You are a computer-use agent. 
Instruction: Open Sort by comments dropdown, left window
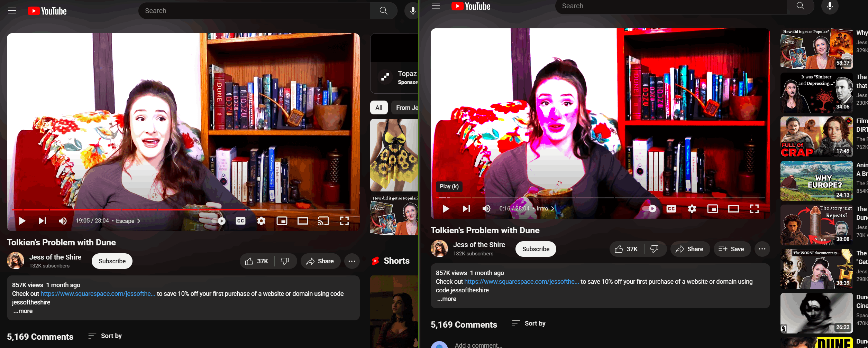[105, 336]
